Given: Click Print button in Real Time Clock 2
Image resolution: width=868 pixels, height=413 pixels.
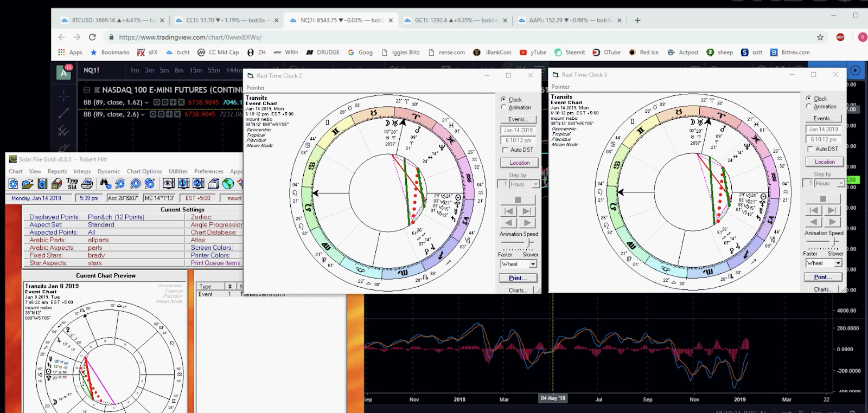Looking at the screenshot, I should tap(518, 278).
